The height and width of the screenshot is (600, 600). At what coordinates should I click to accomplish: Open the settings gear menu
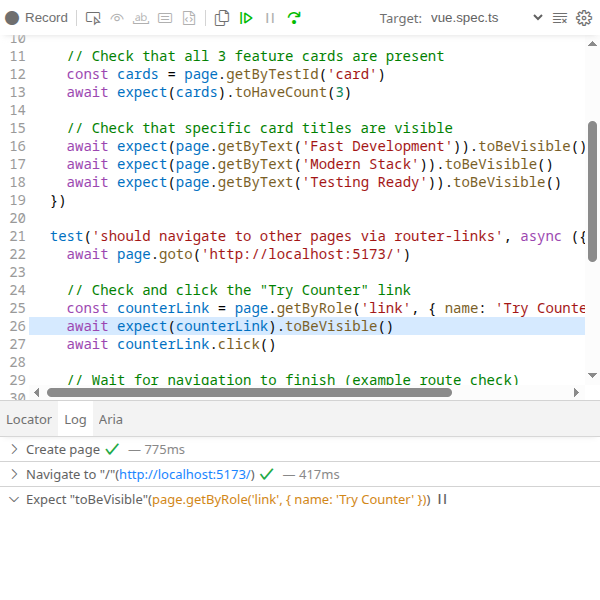tap(584, 18)
